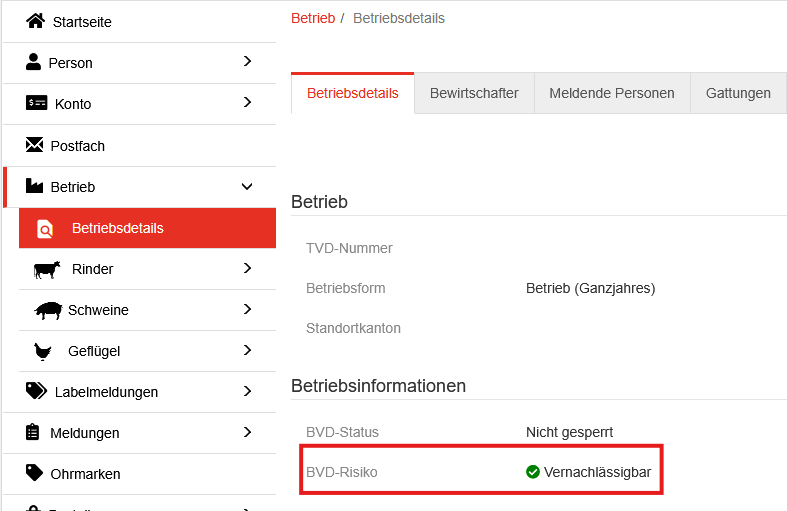
Task: Click the Labelmeldungen tags icon
Action: 36,391
